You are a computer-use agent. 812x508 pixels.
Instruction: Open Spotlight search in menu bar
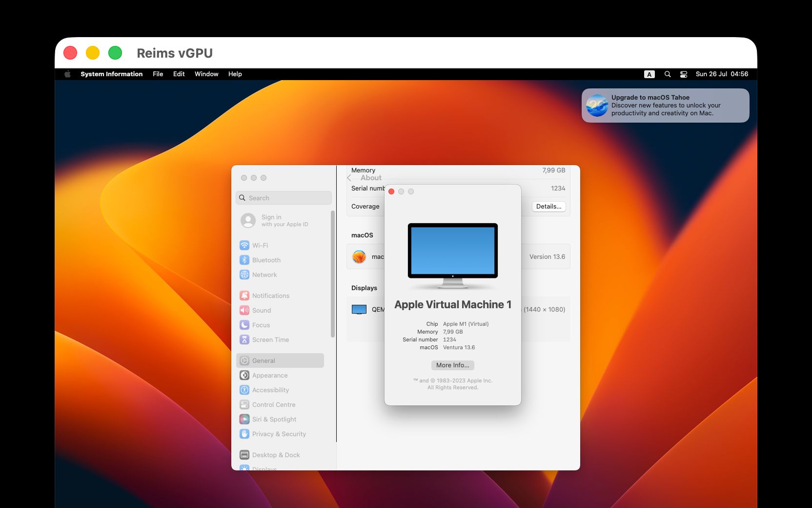(x=668, y=74)
